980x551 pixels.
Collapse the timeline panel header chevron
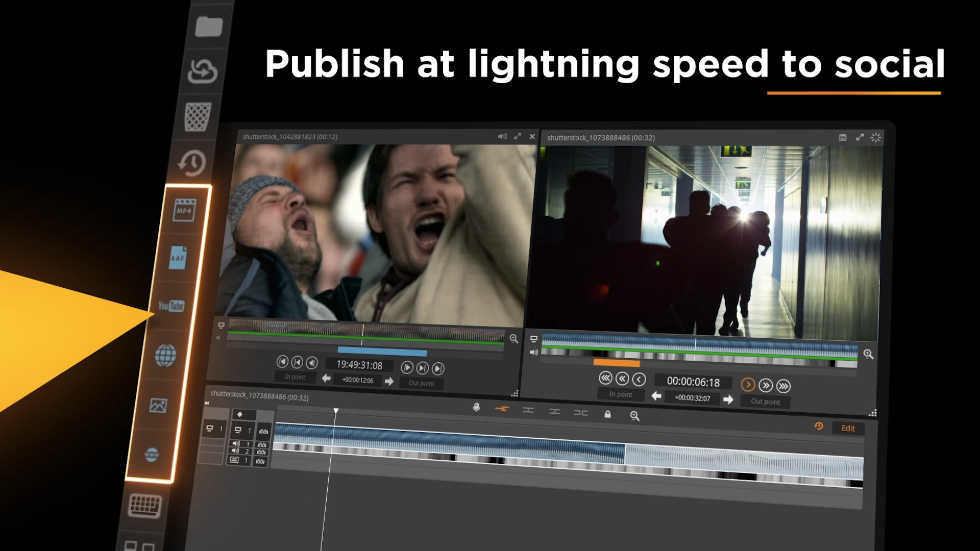click(206, 403)
